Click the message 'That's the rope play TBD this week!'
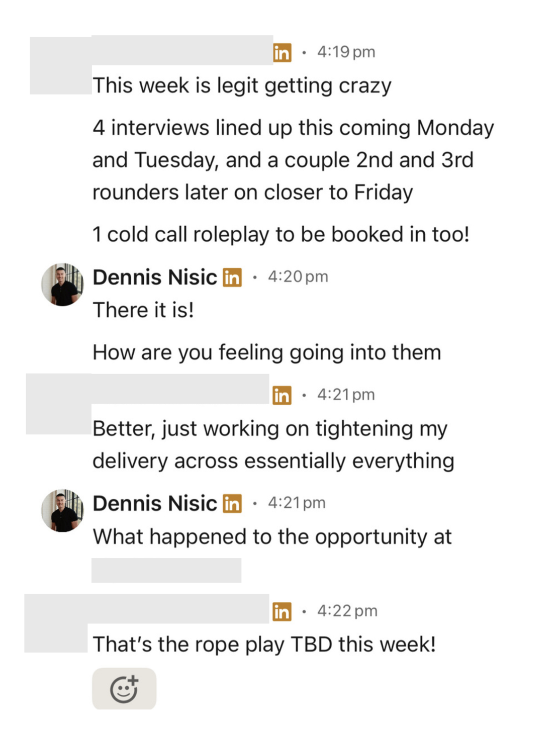 pyautogui.click(x=265, y=644)
